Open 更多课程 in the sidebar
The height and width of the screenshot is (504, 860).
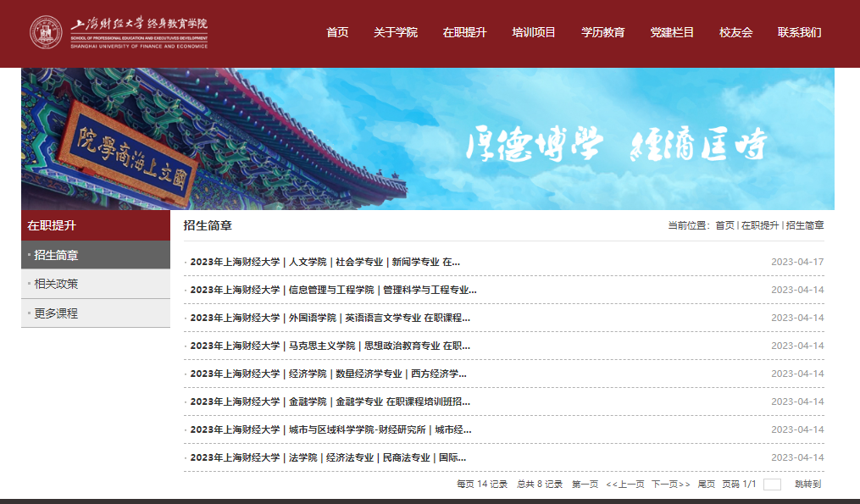pos(96,313)
